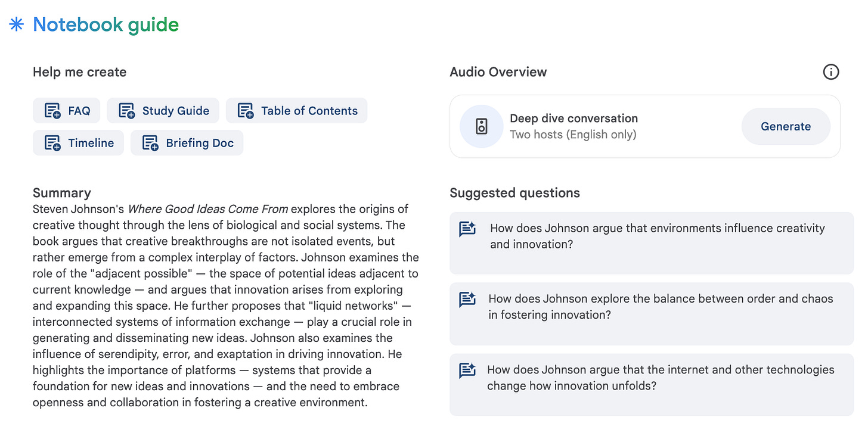Image resolution: width=868 pixels, height=436 pixels.
Task: Click chat sparkle icon beside internet technologies question
Action: pos(467,370)
